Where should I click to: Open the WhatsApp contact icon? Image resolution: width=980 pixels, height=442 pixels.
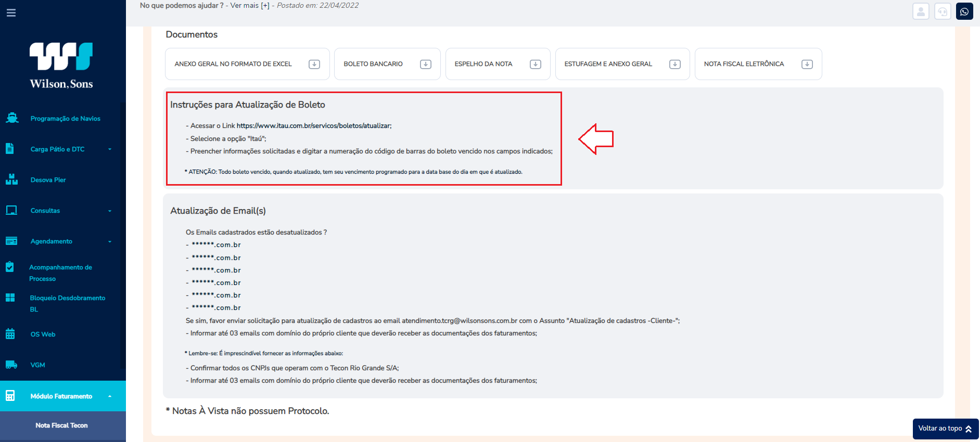click(964, 11)
